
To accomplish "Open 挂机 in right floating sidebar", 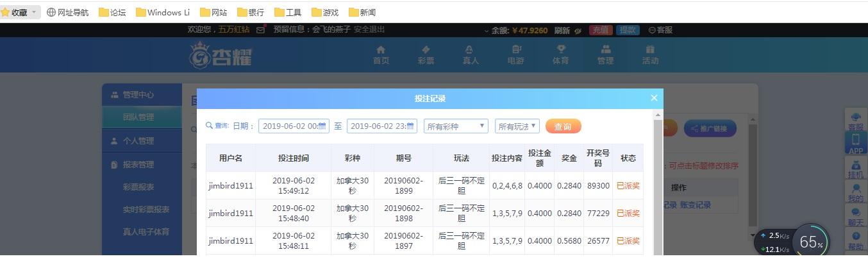I will click(x=856, y=169).
